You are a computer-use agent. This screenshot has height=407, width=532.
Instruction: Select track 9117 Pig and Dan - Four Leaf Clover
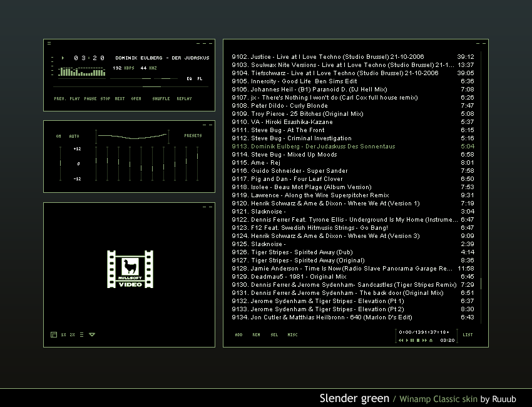pos(353,179)
